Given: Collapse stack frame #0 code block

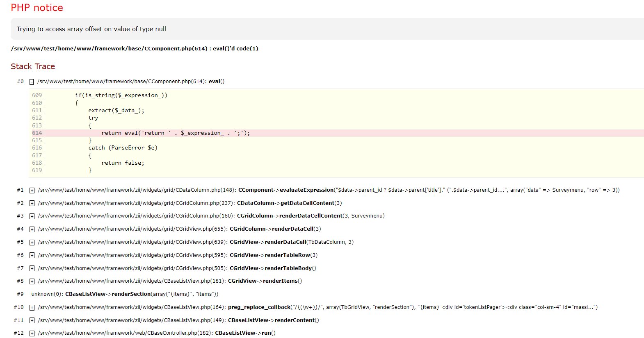Looking at the screenshot, I should [x=32, y=82].
